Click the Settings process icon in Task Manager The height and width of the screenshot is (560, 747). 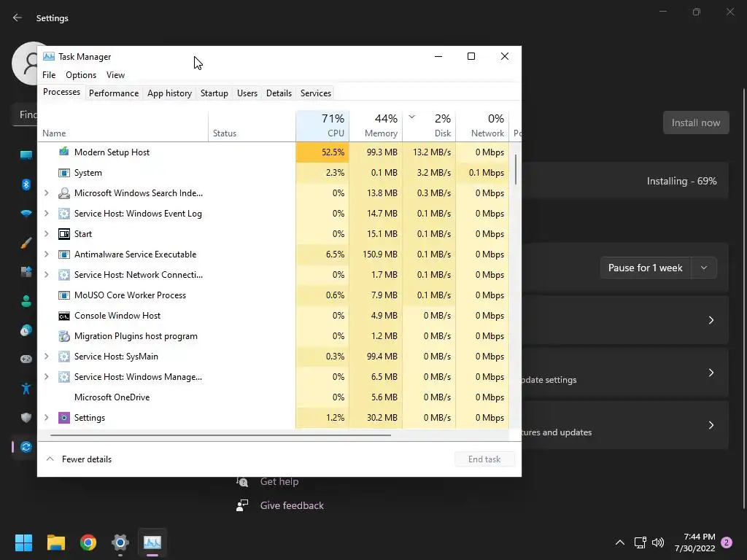pos(64,418)
